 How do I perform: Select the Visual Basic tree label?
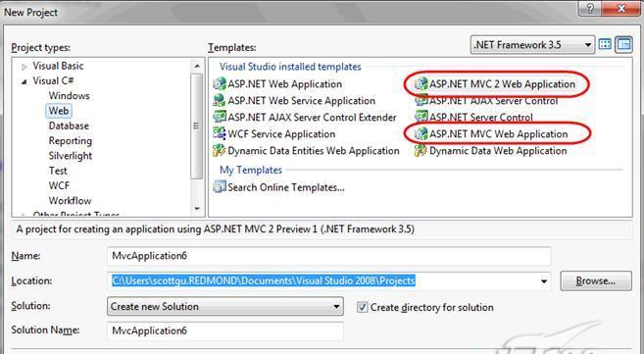coord(58,66)
